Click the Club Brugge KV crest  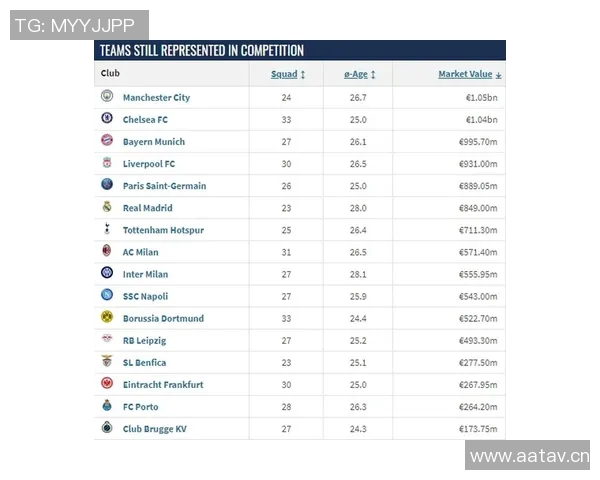(x=107, y=428)
